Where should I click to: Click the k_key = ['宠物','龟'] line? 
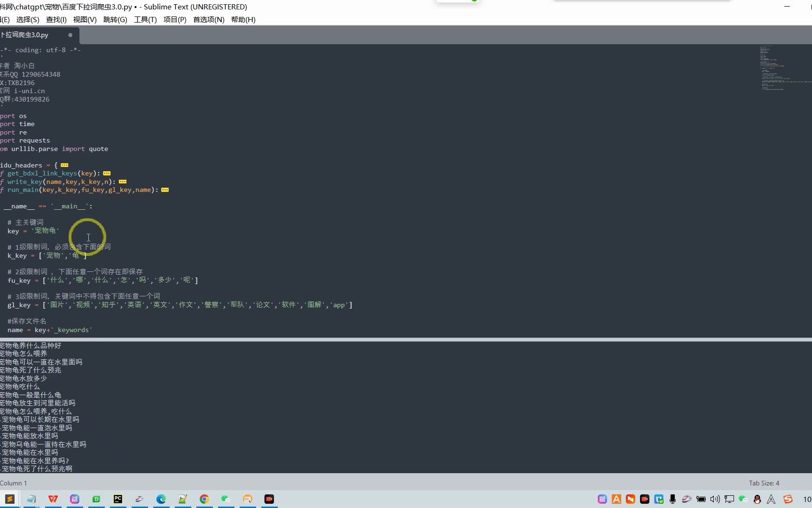click(47, 256)
